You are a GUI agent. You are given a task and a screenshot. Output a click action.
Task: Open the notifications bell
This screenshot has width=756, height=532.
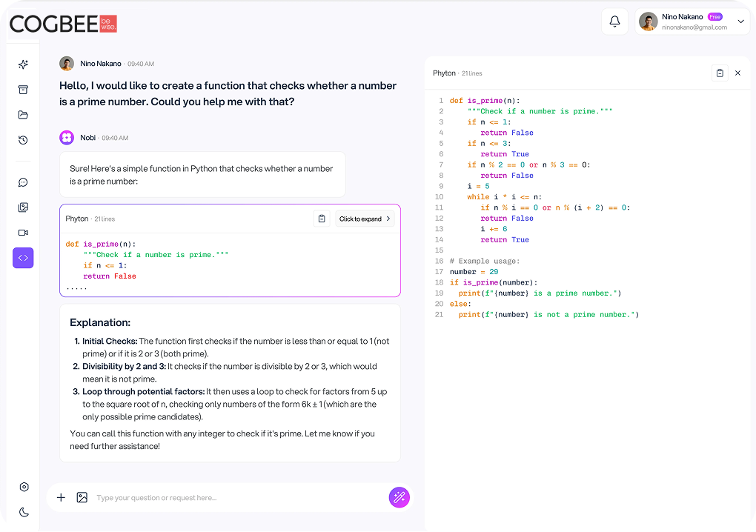[614, 21]
